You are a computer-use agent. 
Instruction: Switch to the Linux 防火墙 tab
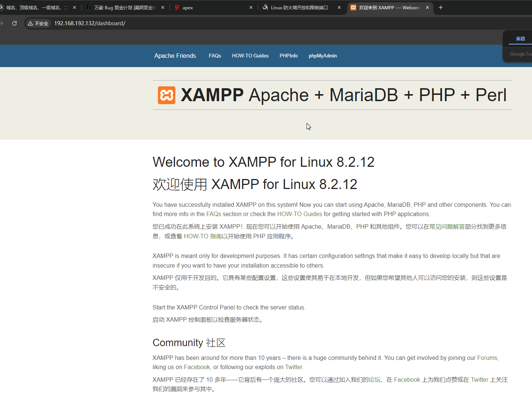301,7
